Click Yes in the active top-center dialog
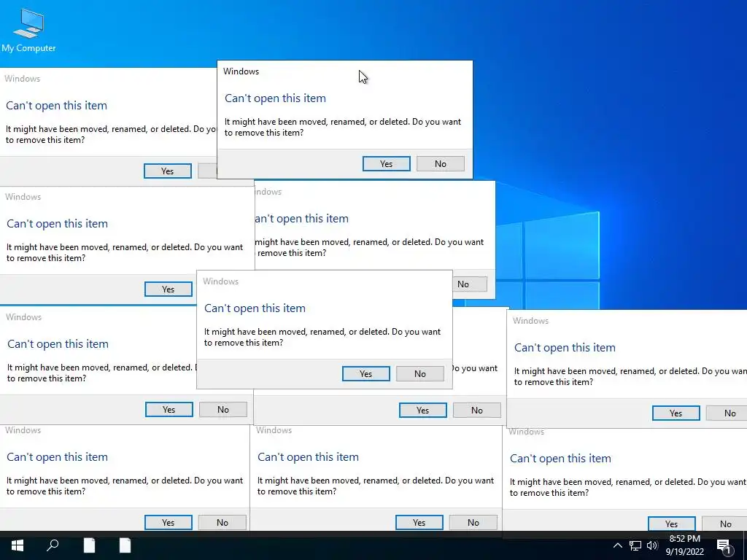Screen dimensions: 747x560 click(387, 164)
